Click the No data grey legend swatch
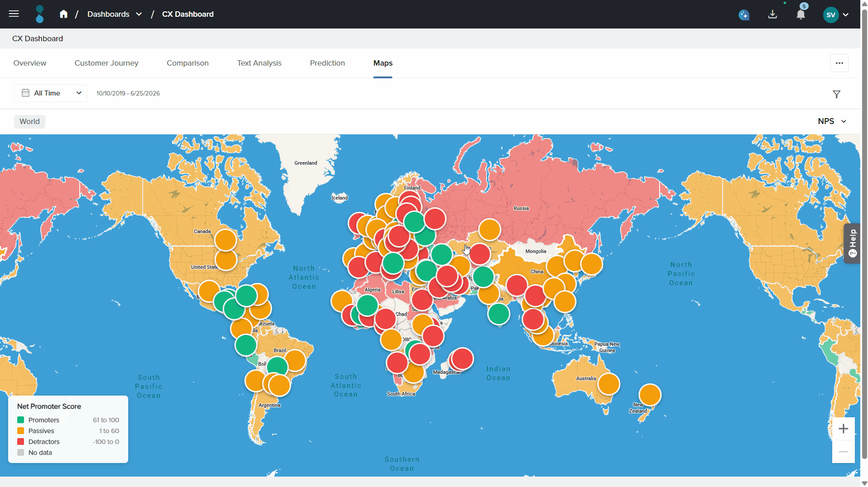 20,453
